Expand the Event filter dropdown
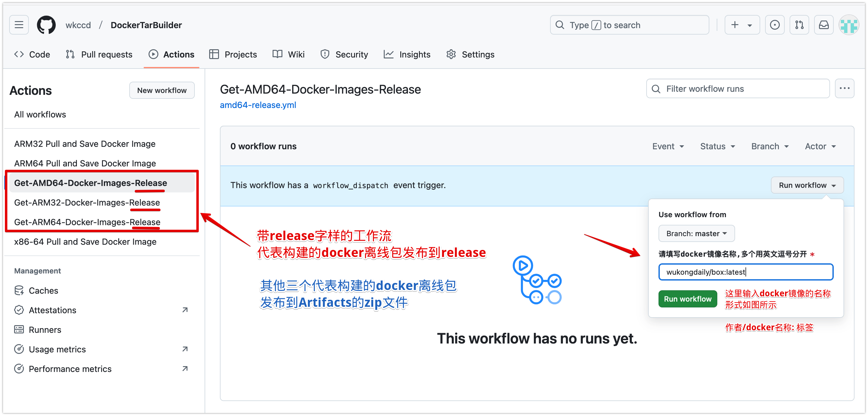Viewport: 868px width, 416px height. [668, 147]
